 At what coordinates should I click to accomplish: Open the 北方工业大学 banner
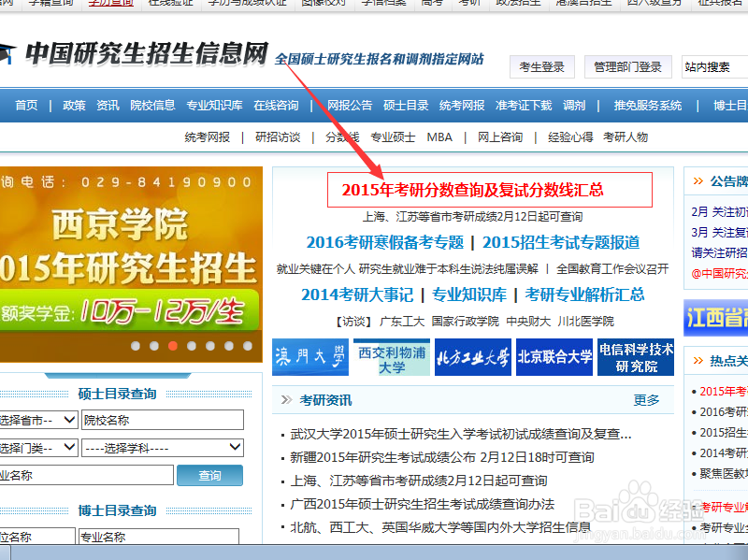tap(473, 357)
